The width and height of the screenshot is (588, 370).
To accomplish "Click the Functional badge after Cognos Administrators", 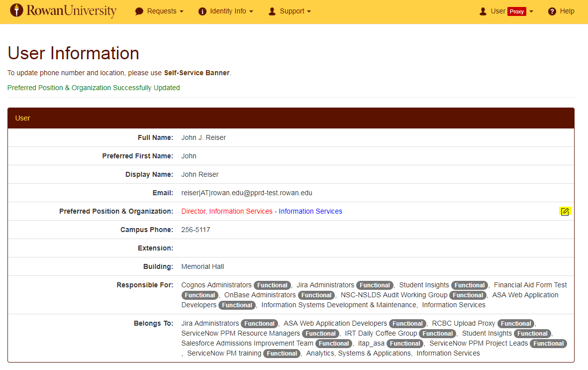I will point(272,285).
